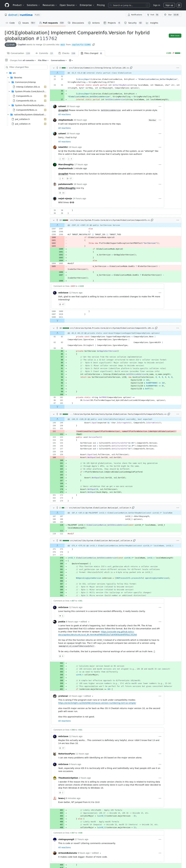The image size is (186, 868).
Task: Copy file path of CompareInfo.cs
Action: [x=152, y=220]
